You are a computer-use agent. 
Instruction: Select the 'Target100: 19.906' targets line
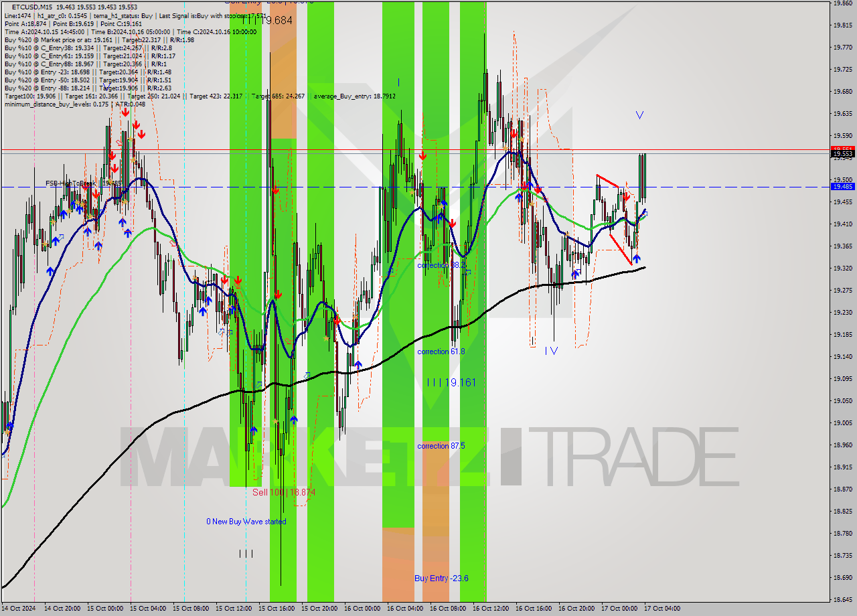200,96
